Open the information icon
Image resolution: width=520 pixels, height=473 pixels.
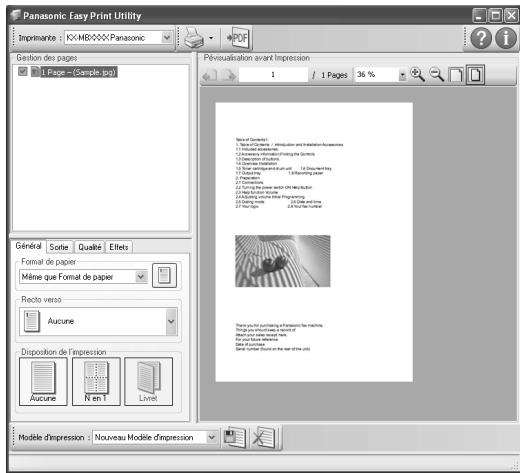click(506, 38)
